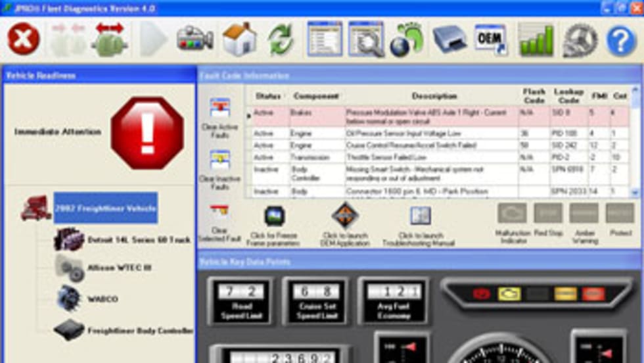This screenshot has height=363, width=644.
Task: Select Detroit 14L Series 60 Truck
Action: coord(138,240)
